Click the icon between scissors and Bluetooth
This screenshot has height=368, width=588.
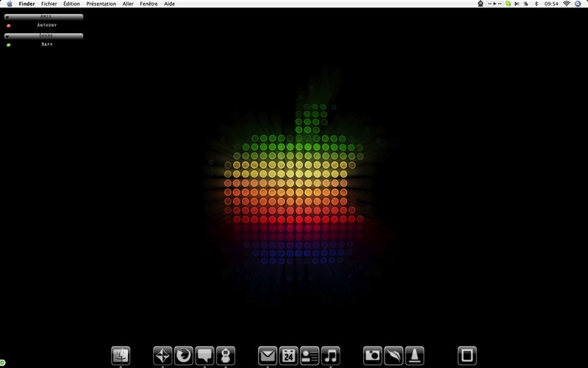point(526,4)
